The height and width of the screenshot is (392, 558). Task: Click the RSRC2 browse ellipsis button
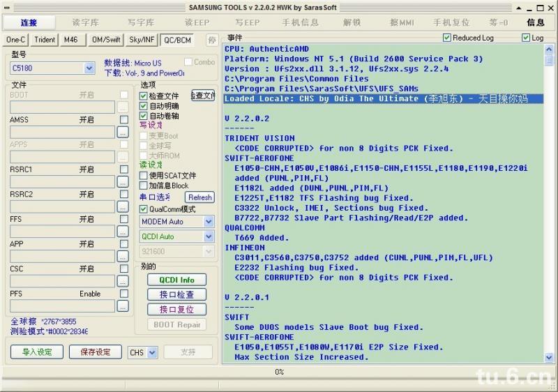(123, 206)
